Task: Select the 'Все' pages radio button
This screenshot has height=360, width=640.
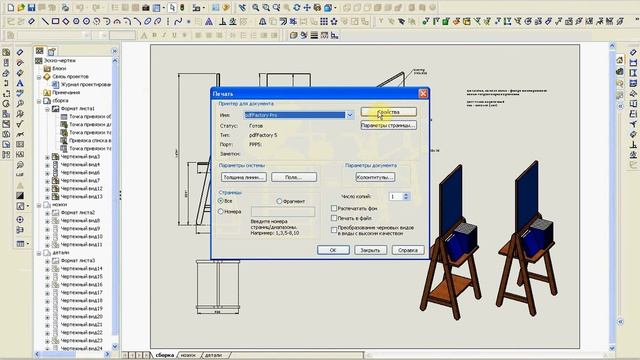Action: pyautogui.click(x=221, y=201)
